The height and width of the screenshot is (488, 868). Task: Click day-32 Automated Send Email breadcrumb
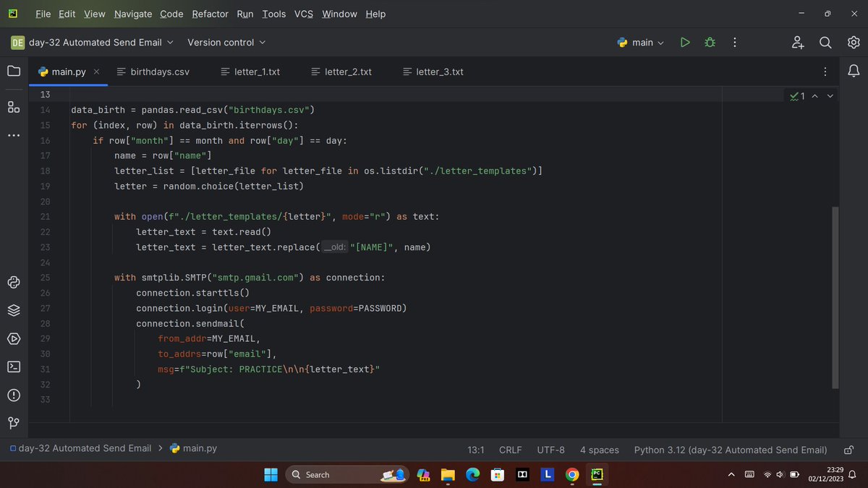click(x=81, y=448)
